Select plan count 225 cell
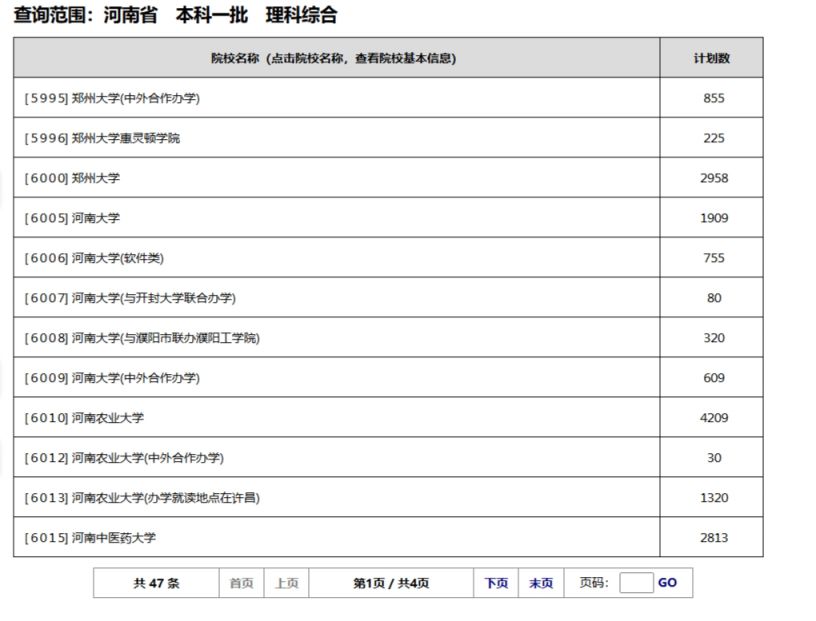This screenshot has height=621, width=816. (x=713, y=138)
